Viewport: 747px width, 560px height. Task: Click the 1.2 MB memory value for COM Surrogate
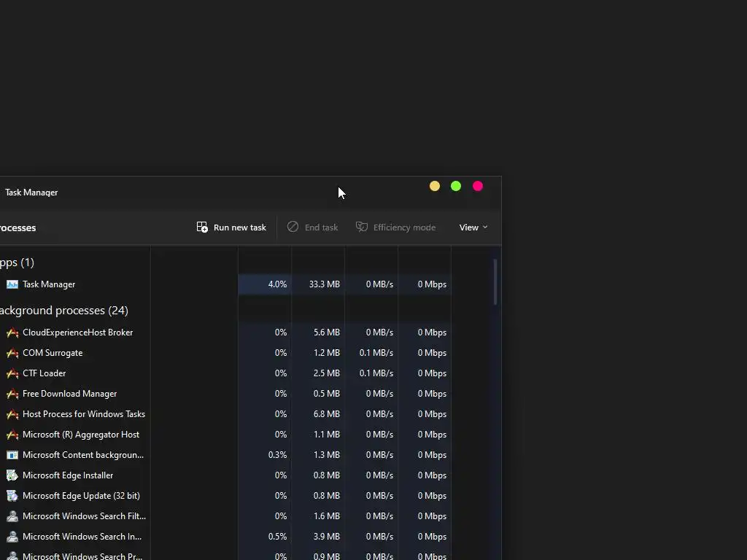[x=327, y=353]
